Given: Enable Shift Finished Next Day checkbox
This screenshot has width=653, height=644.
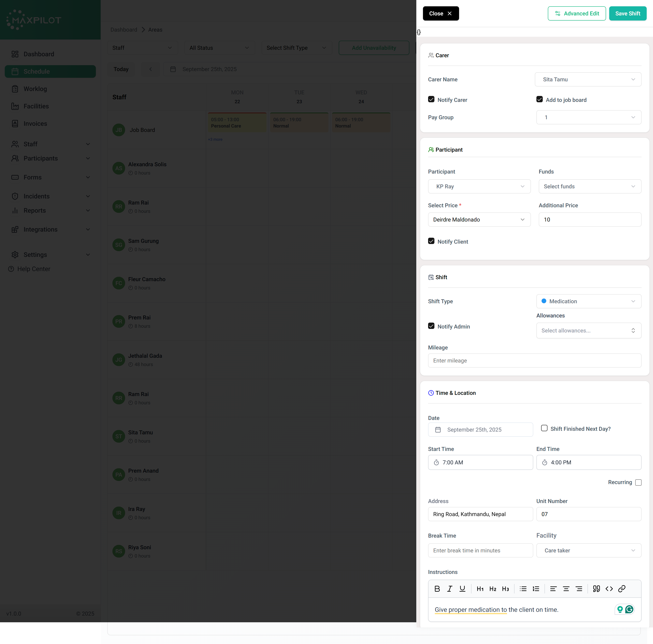Looking at the screenshot, I should (x=544, y=428).
